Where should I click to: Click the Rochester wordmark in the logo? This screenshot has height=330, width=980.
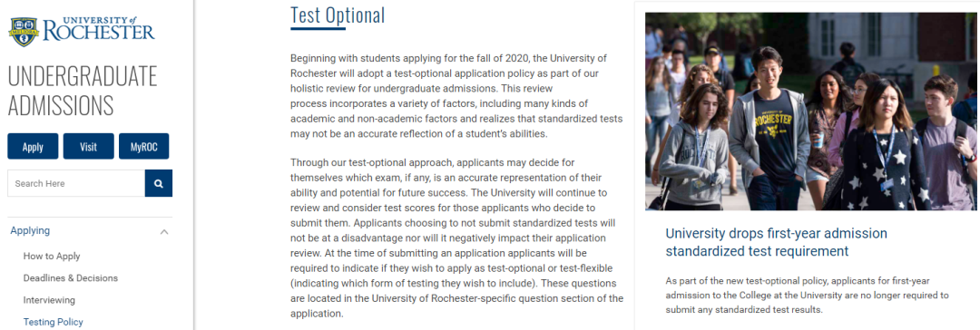coord(98,31)
